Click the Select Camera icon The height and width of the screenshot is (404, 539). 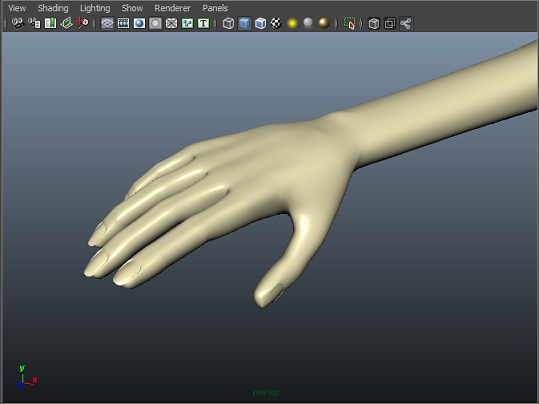pyautogui.click(x=18, y=23)
